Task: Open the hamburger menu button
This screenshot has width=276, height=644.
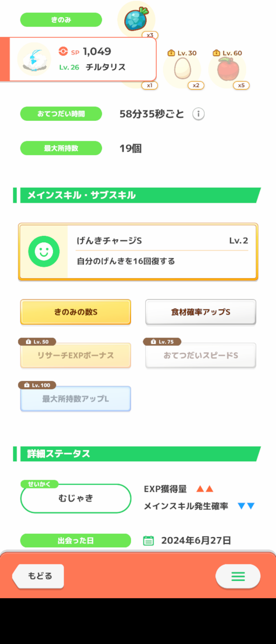Action: [238, 576]
